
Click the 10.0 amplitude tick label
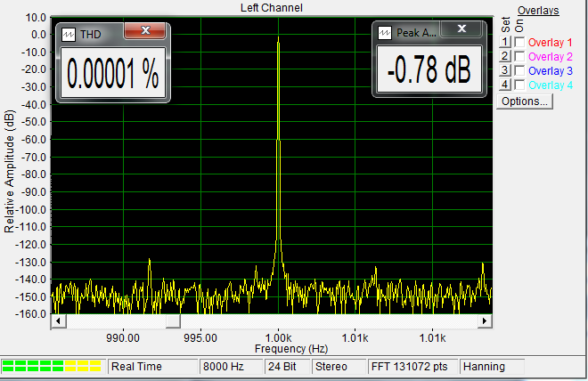coord(36,17)
